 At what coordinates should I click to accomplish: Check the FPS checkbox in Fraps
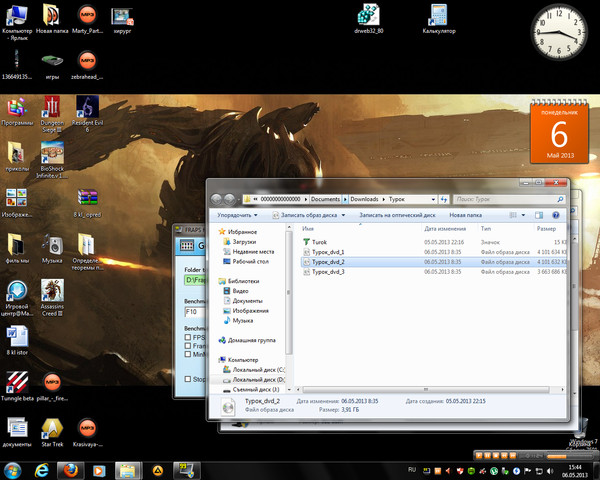[188, 337]
